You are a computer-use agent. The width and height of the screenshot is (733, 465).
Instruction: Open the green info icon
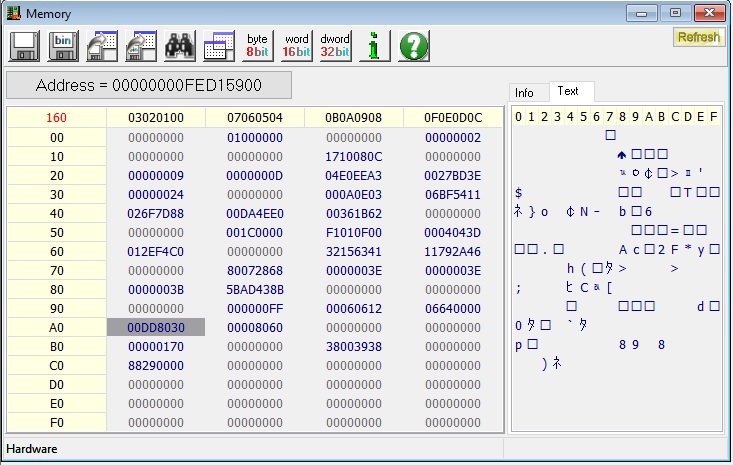point(374,45)
